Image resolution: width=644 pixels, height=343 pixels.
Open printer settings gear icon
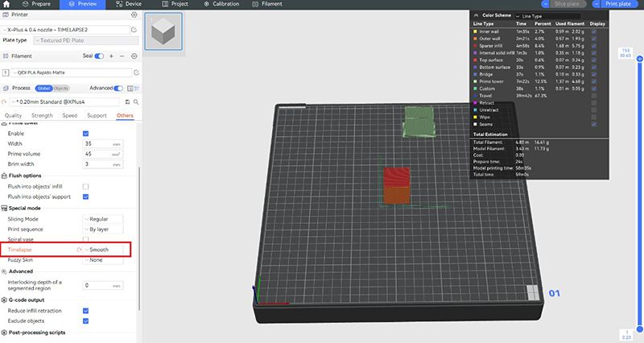[x=133, y=14]
